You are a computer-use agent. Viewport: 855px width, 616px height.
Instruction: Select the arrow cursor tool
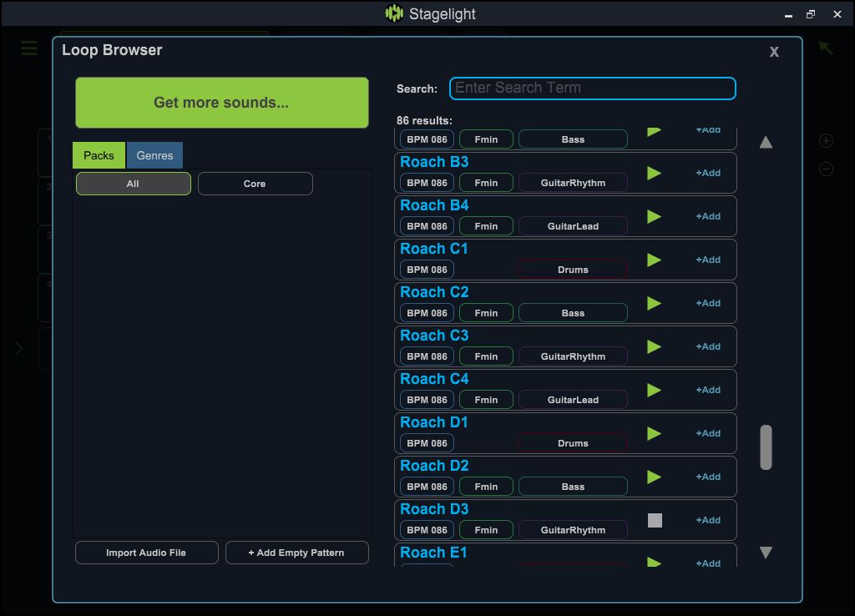[825, 48]
